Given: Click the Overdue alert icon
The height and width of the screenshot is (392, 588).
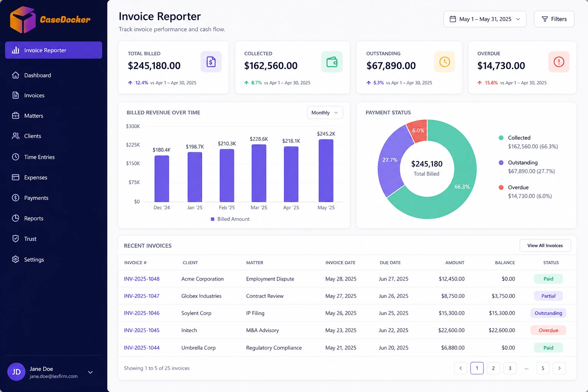Looking at the screenshot, I should 559,62.
